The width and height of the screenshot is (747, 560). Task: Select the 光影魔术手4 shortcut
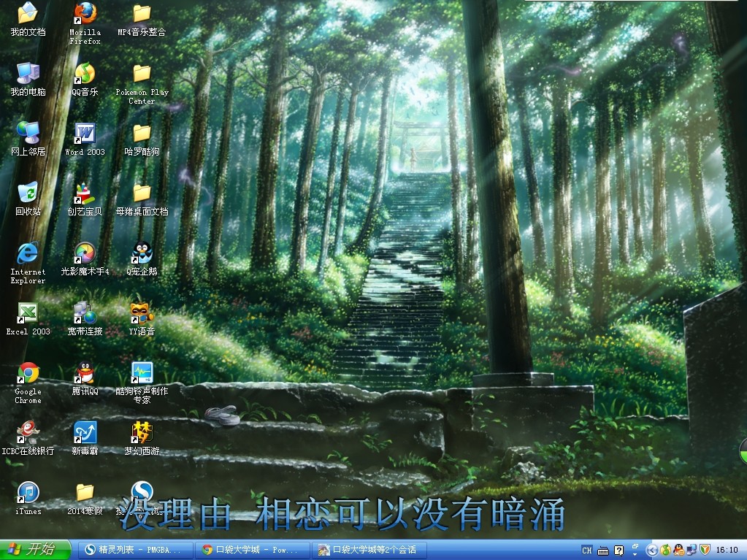pos(85,258)
